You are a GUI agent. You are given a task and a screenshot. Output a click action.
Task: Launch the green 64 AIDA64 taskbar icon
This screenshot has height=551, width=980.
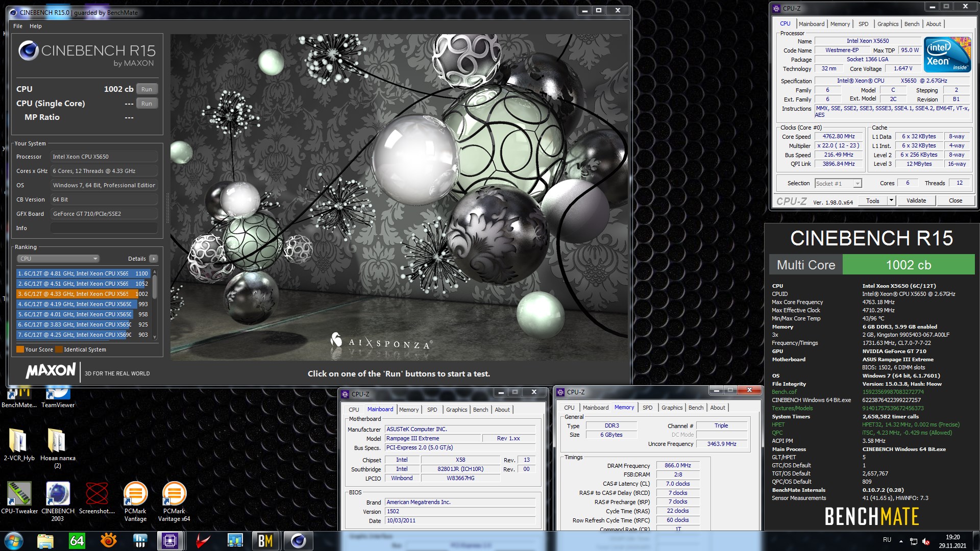pyautogui.click(x=77, y=541)
